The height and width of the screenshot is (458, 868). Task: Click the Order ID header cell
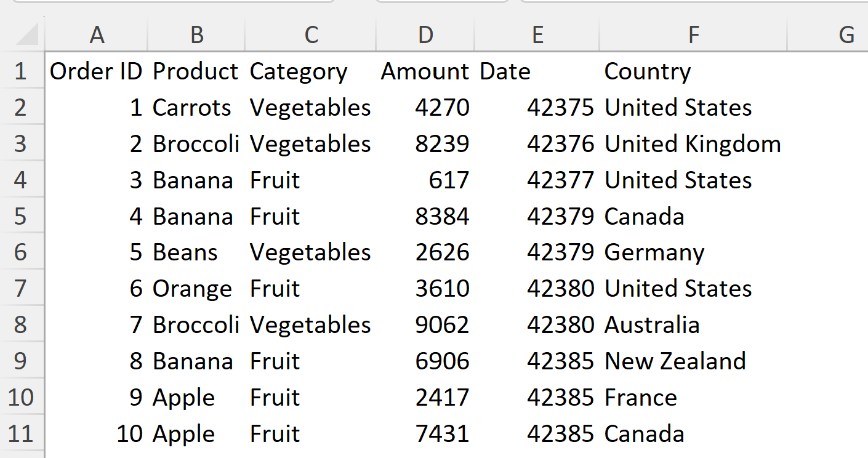[x=96, y=71]
